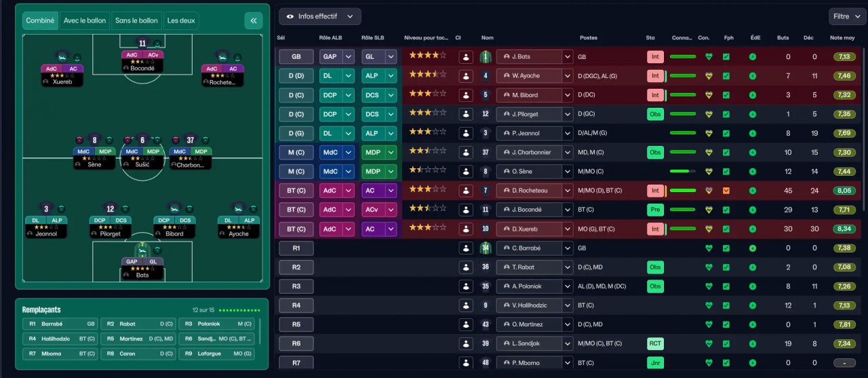The width and height of the screenshot is (868, 378).
Task: Click the RCT status badge for L. Sandjak
Action: coord(655,343)
